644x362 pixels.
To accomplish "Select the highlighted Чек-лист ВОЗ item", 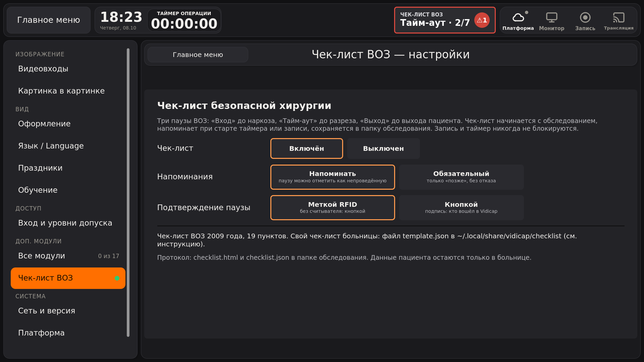I will click(68, 278).
